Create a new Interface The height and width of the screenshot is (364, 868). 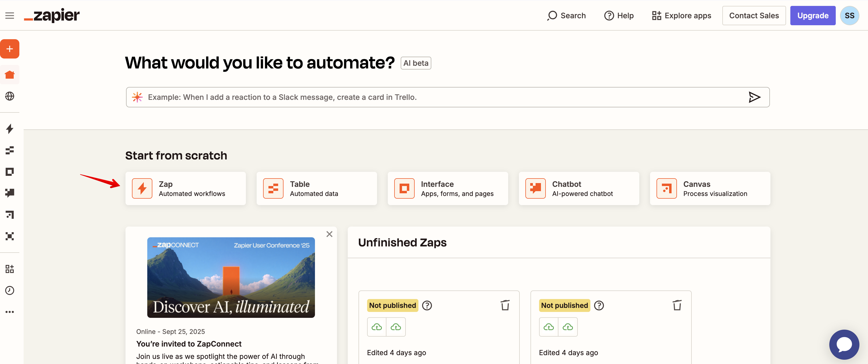click(447, 188)
